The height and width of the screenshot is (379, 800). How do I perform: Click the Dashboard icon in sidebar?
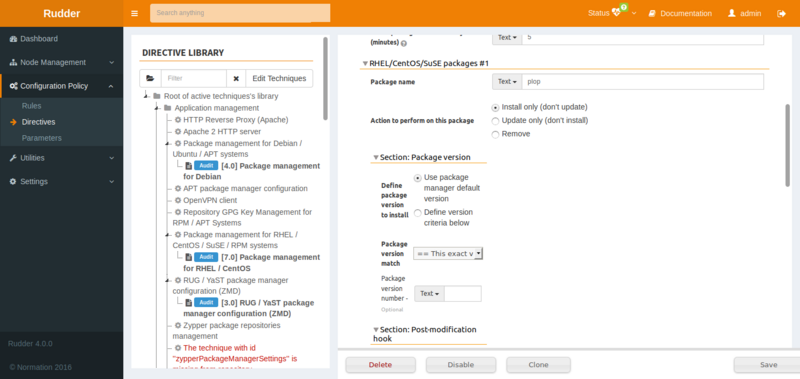click(13, 39)
